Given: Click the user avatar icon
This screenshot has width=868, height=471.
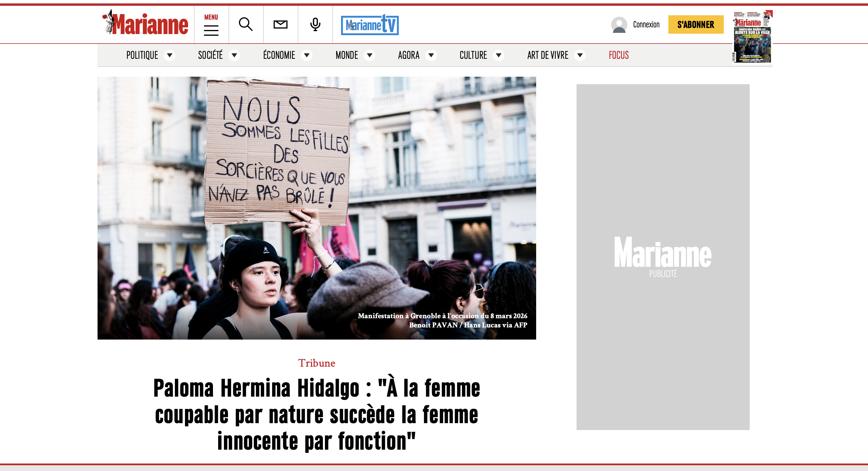Looking at the screenshot, I should click(619, 25).
